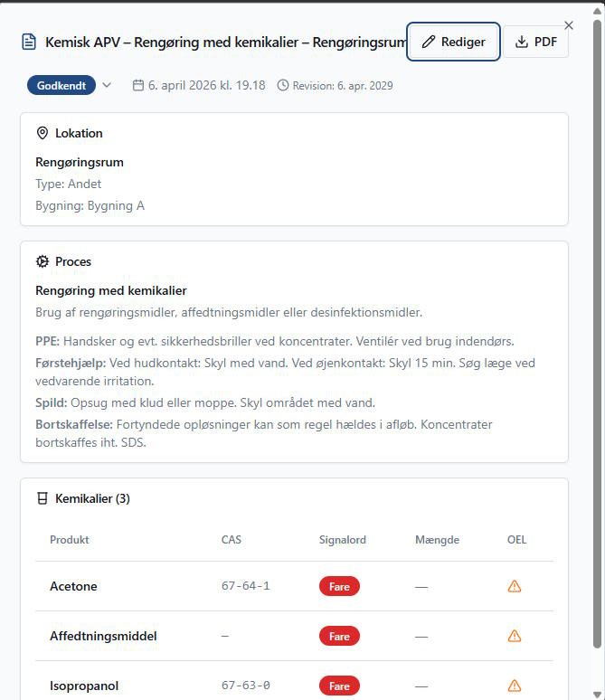Open the status dropdown chevron next to Godkendt
The image size is (605, 700).
coord(107,86)
